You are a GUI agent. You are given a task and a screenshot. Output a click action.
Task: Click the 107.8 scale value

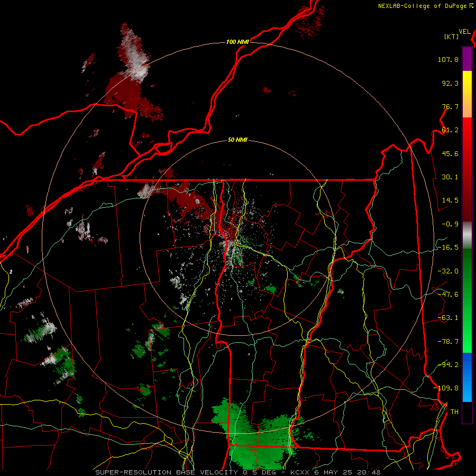pos(448,59)
